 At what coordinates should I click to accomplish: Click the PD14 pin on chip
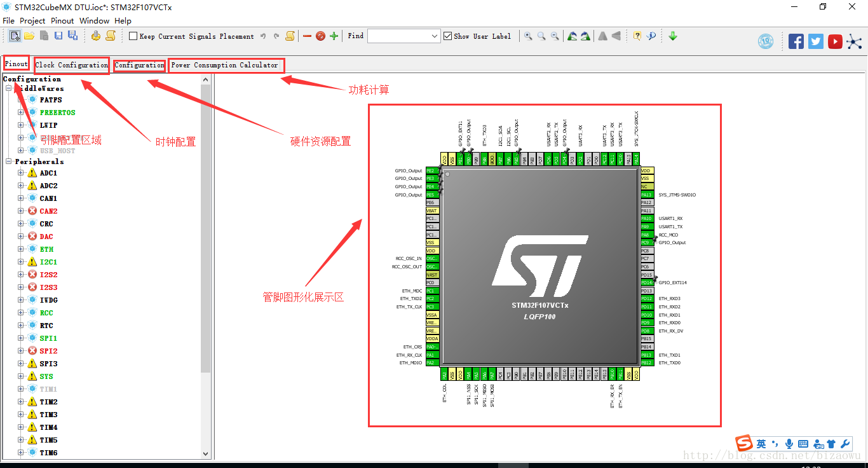646,283
